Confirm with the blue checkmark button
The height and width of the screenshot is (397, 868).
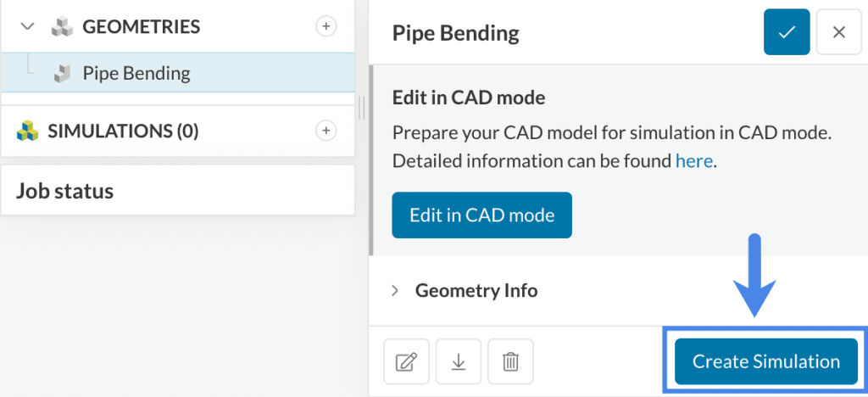(x=787, y=32)
